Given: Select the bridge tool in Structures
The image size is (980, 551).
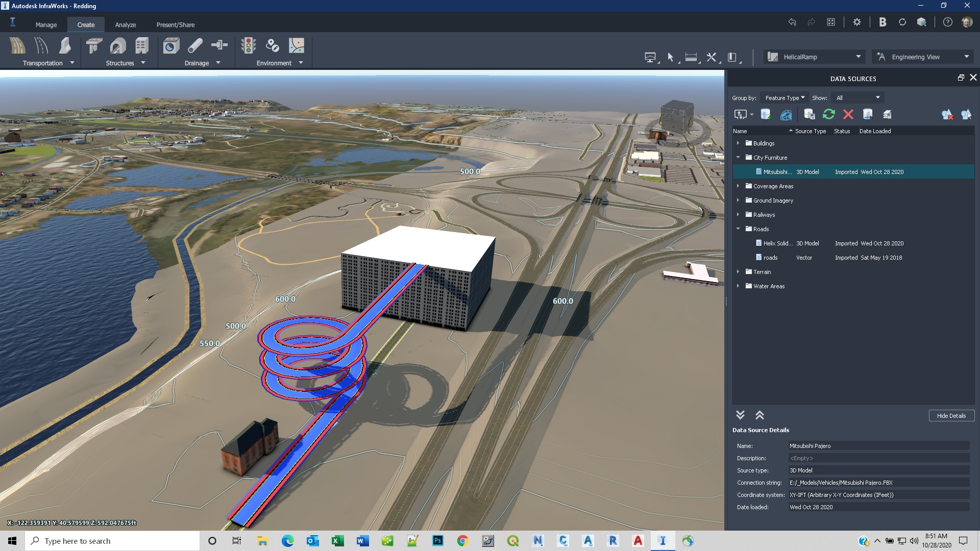Looking at the screenshot, I should coord(93,46).
